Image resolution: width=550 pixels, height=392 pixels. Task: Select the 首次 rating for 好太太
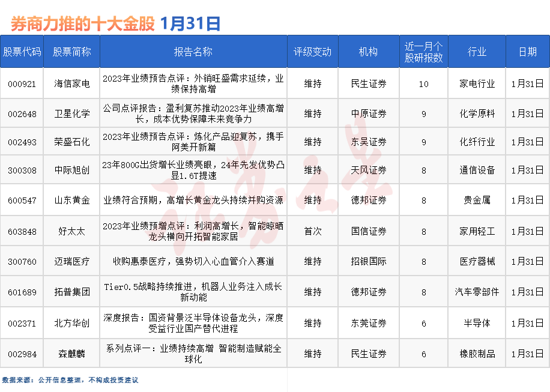point(312,231)
